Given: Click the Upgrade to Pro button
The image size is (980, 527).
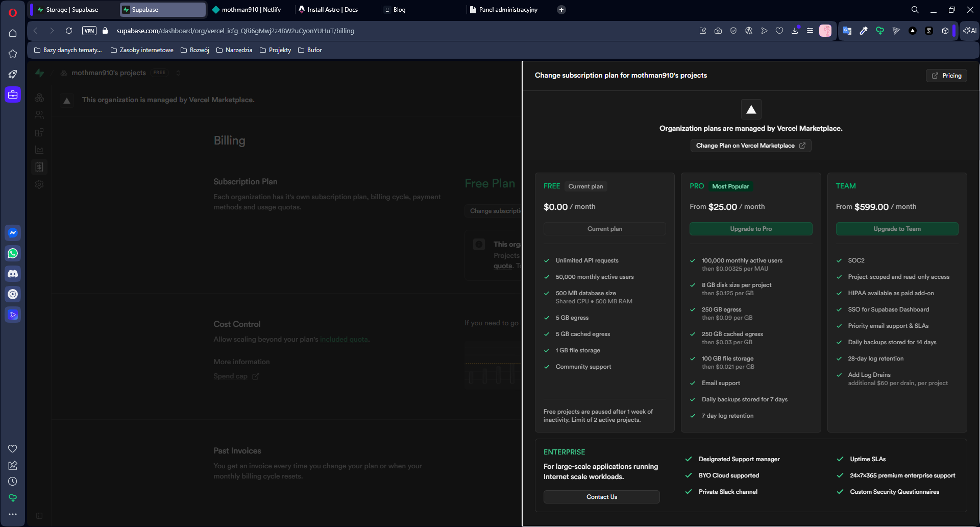Looking at the screenshot, I should 750,229.
